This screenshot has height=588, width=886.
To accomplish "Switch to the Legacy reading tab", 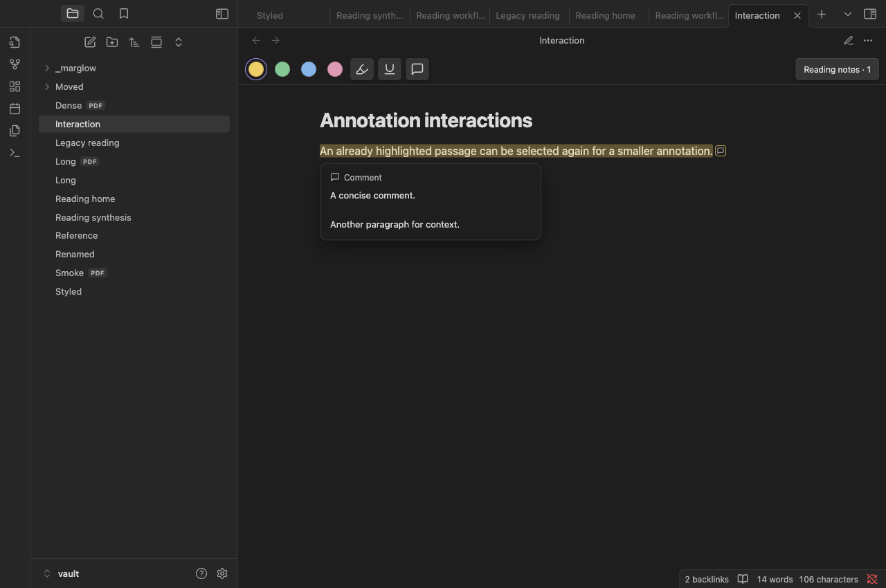I will pos(527,15).
